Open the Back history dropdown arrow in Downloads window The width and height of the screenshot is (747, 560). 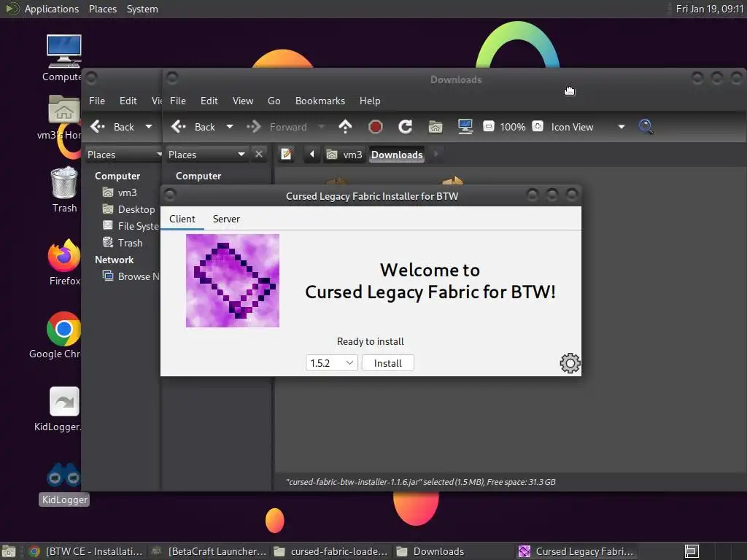click(x=230, y=127)
